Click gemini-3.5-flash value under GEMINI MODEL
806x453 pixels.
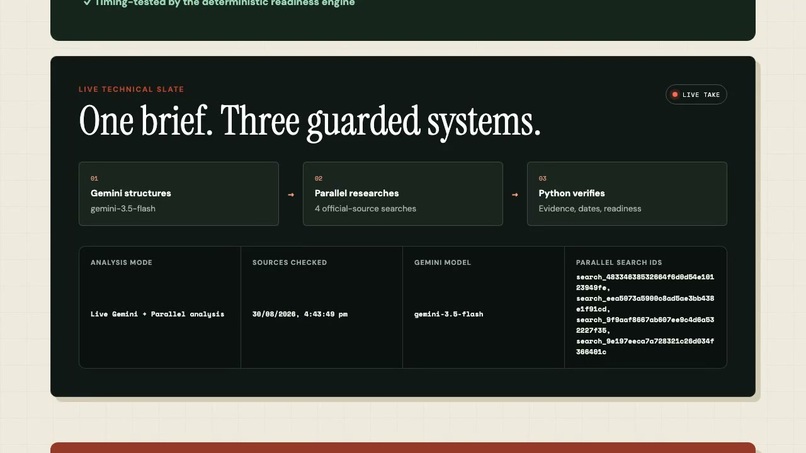coord(449,314)
